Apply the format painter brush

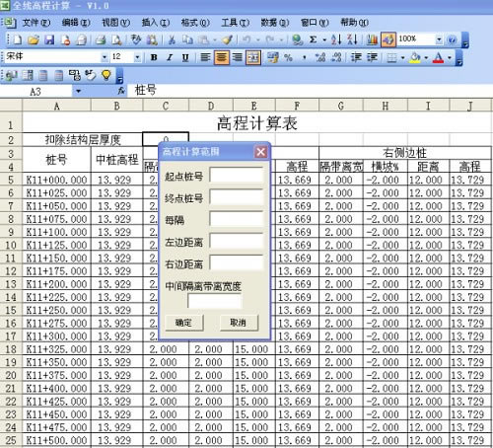pyautogui.click(x=227, y=39)
